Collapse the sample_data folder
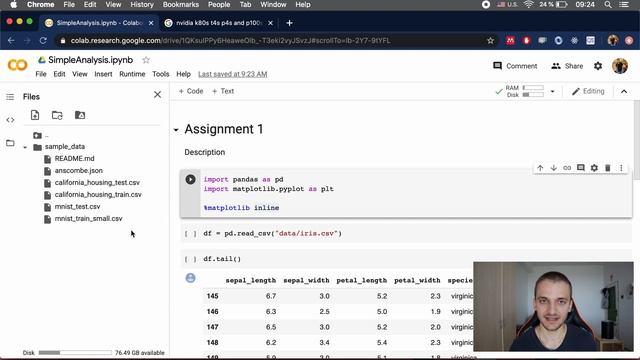 25,147
